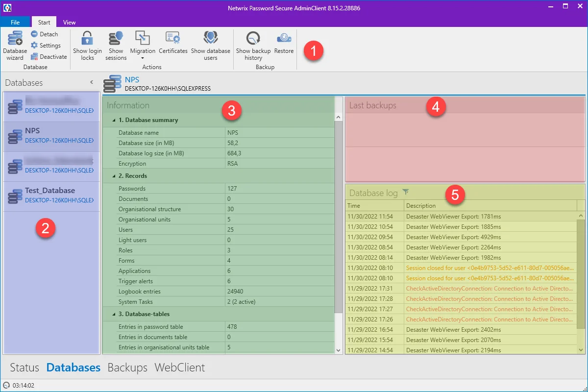Viewport: 588px width, 392px height.
Task: Select log entry at 11/29/2022 14:54
Action: (462, 350)
